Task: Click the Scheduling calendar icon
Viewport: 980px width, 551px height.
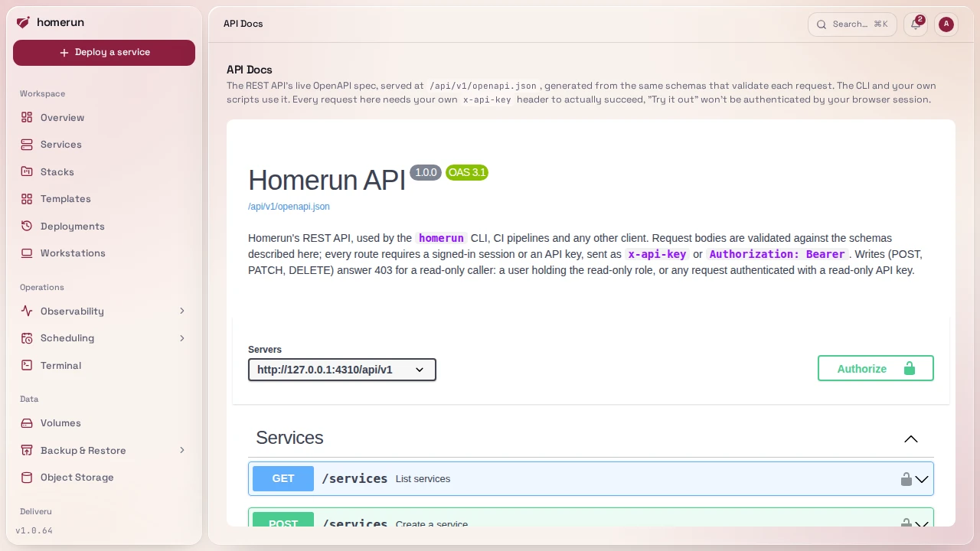Action: click(27, 338)
